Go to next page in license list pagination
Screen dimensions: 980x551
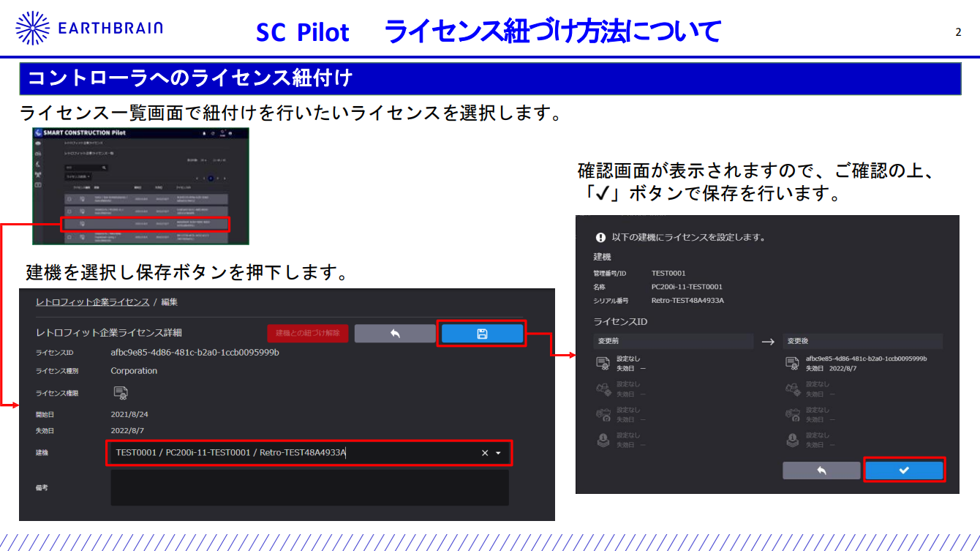[x=218, y=178]
